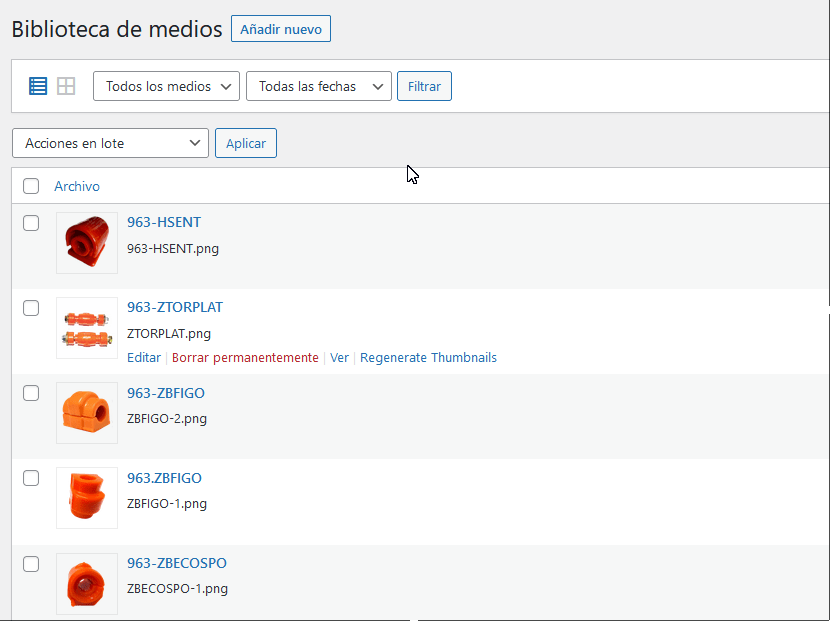Click the 963-ZTORPLAT thumbnail image
Screen dimensions: 830x621
(x=87, y=328)
